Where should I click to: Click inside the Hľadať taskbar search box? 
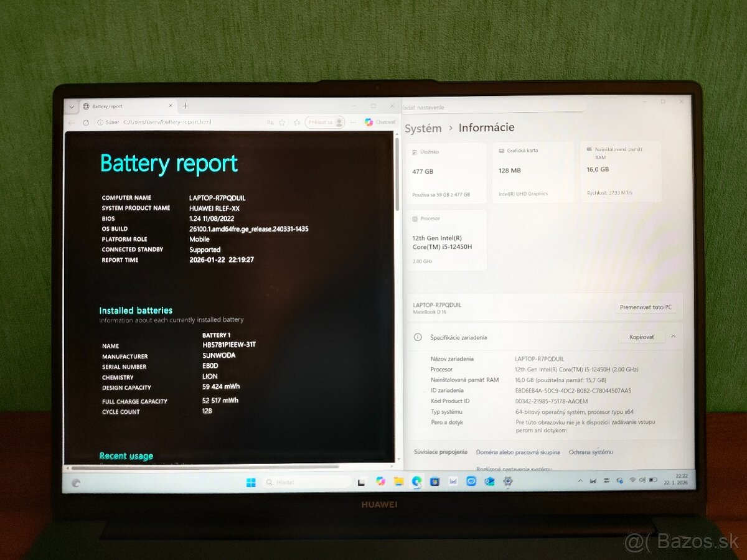305,481
